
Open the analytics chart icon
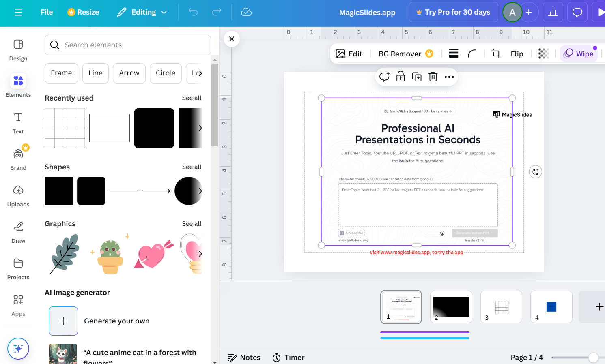[553, 12]
